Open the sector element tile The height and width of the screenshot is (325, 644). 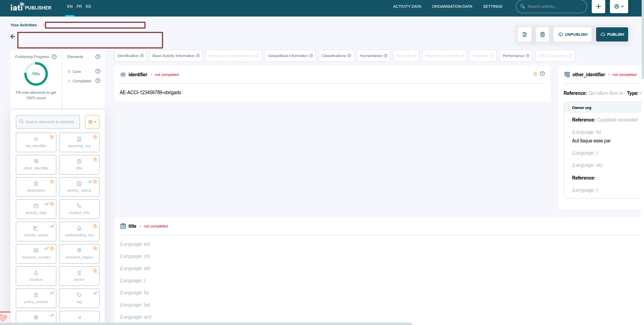[79, 276]
